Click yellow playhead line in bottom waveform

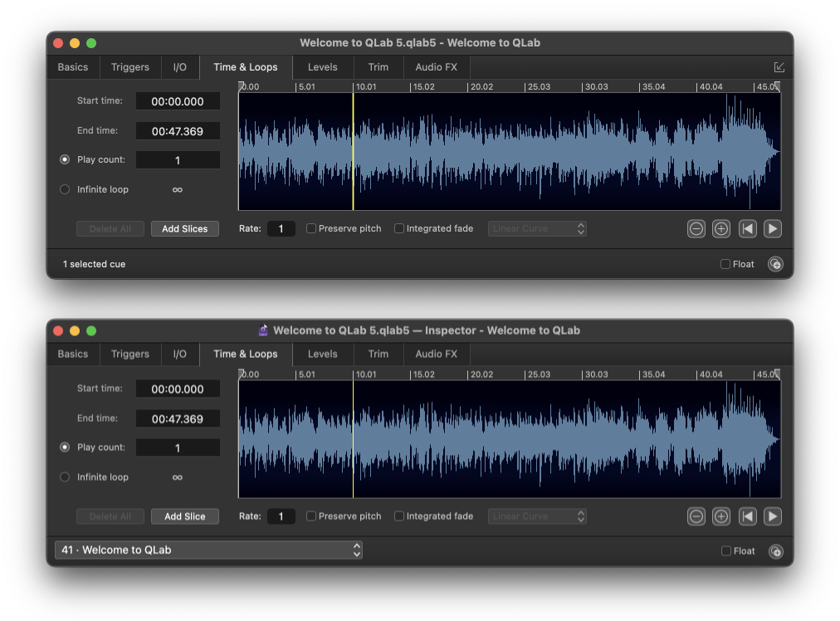(353, 439)
